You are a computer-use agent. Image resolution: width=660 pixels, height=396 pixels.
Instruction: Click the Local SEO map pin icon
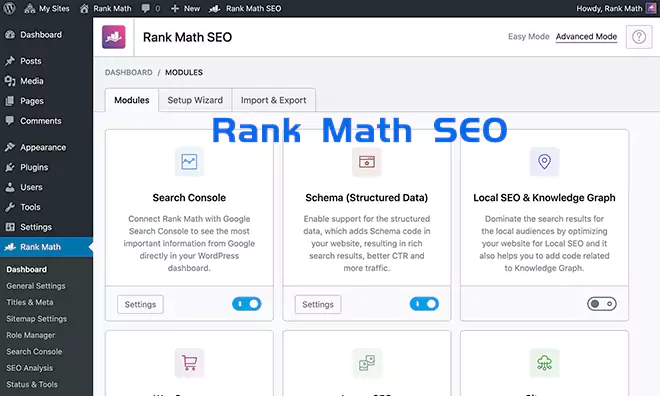coord(544,162)
